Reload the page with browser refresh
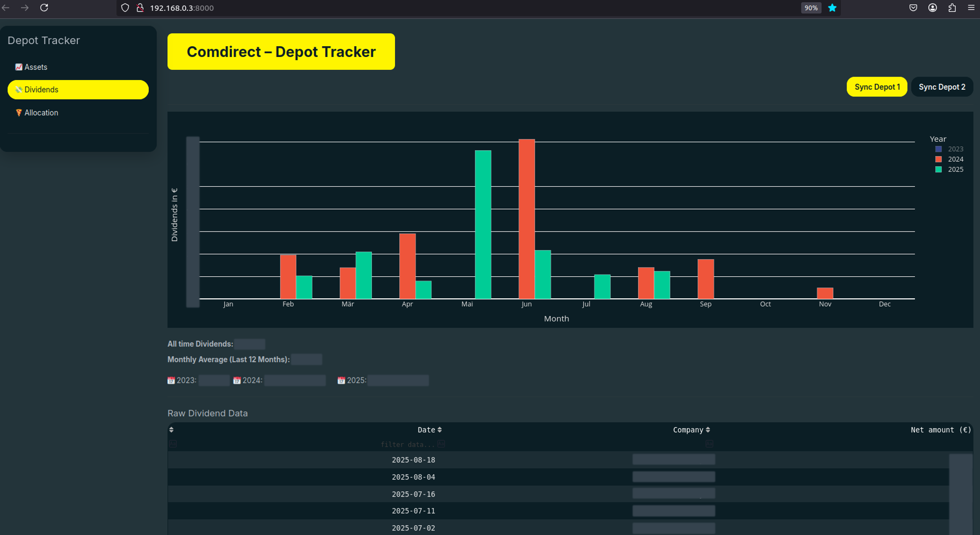 pyautogui.click(x=44, y=8)
